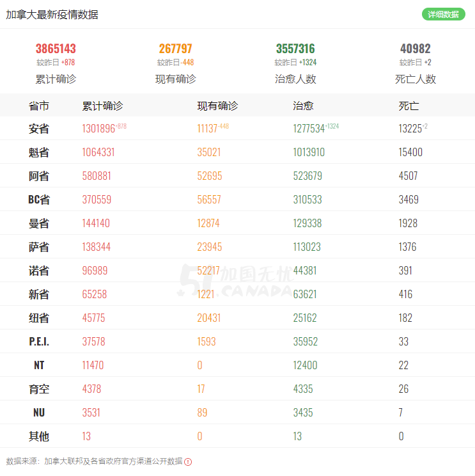Click P.E.I. cumulative value 37578
This screenshot has width=475, height=476.
[x=94, y=342]
